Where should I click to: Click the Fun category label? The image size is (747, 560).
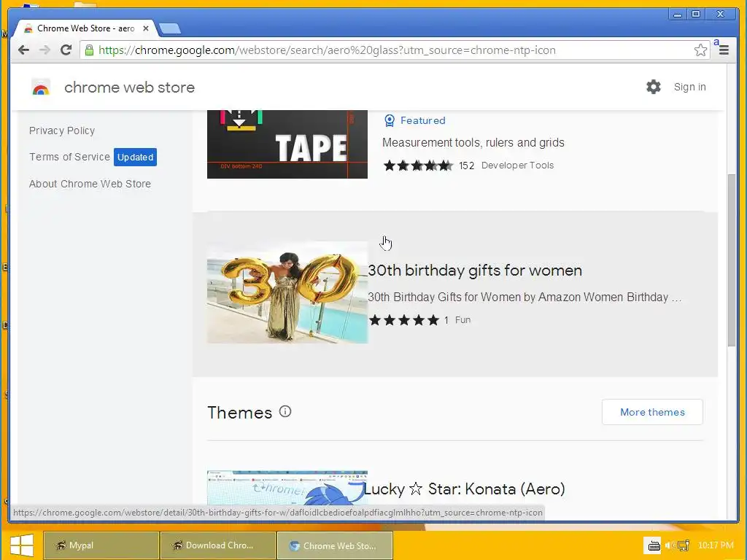coord(462,320)
